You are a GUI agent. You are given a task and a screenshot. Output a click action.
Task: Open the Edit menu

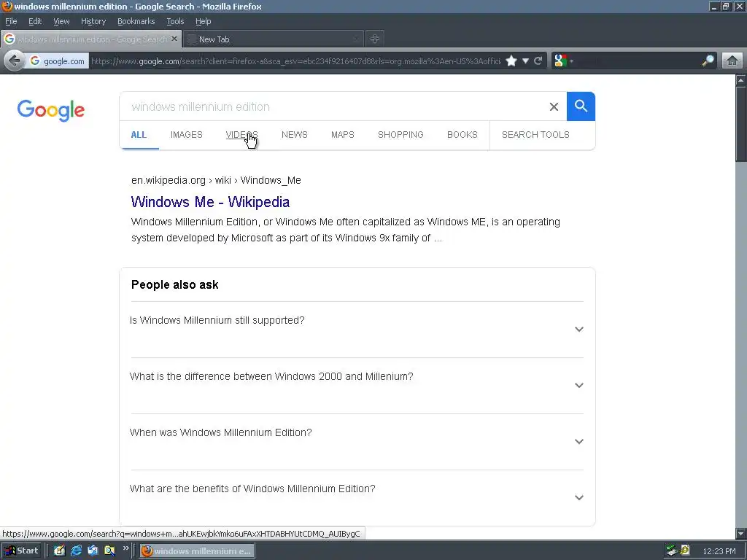[x=35, y=21]
